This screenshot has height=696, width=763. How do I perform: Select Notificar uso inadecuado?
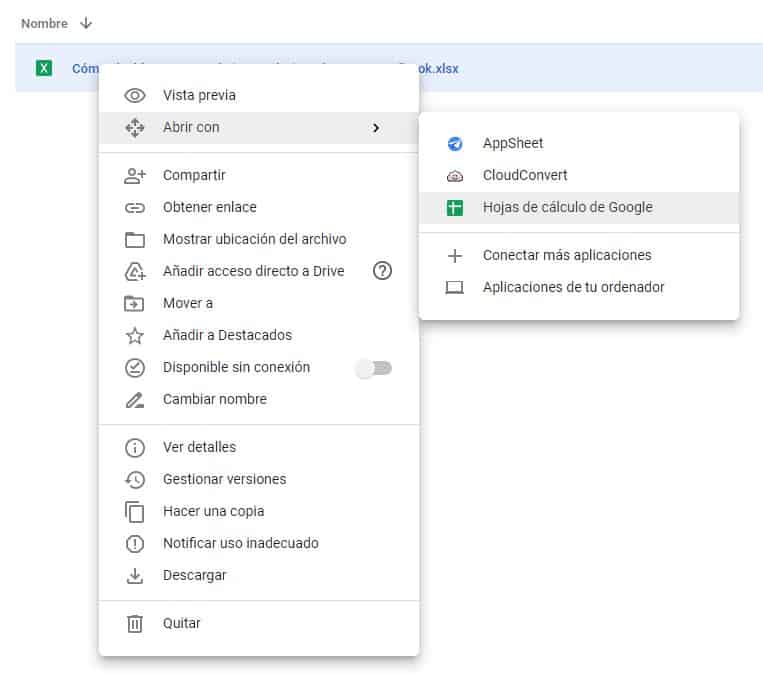(x=259, y=544)
